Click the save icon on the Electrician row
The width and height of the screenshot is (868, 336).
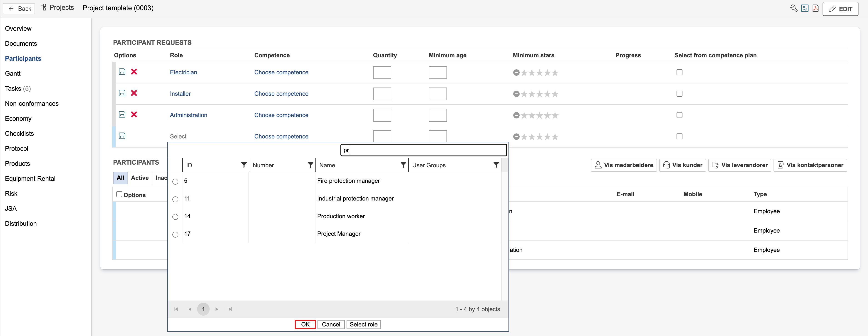click(122, 72)
